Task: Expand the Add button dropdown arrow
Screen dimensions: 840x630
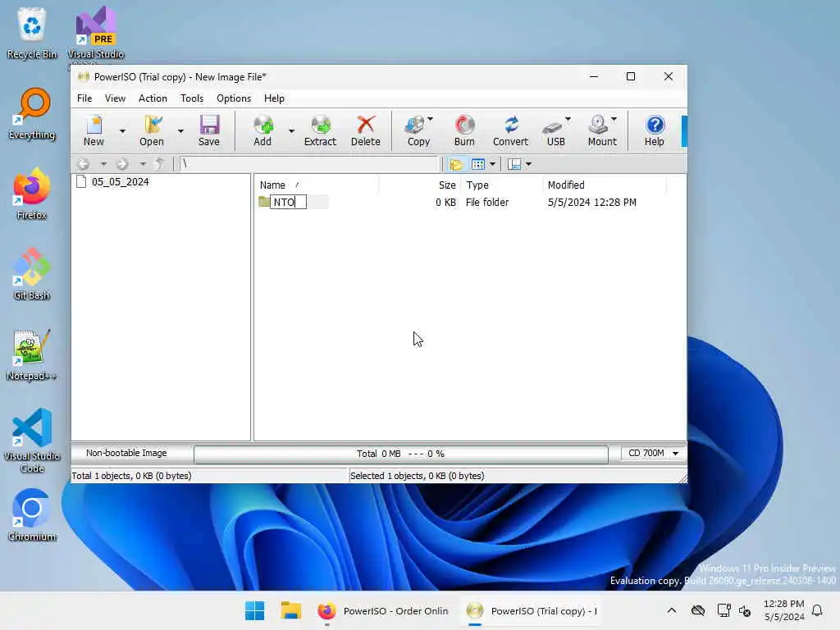Action: click(x=291, y=131)
